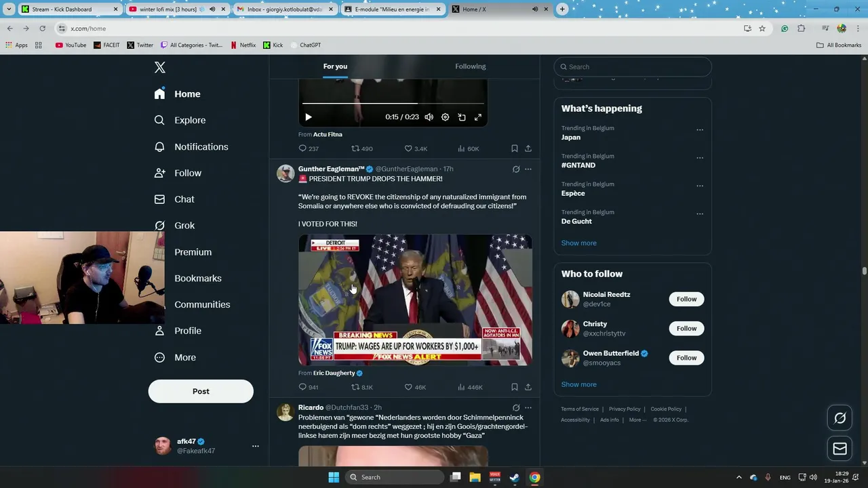
Task: Reply to post with 941 comments
Action: pos(309,387)
